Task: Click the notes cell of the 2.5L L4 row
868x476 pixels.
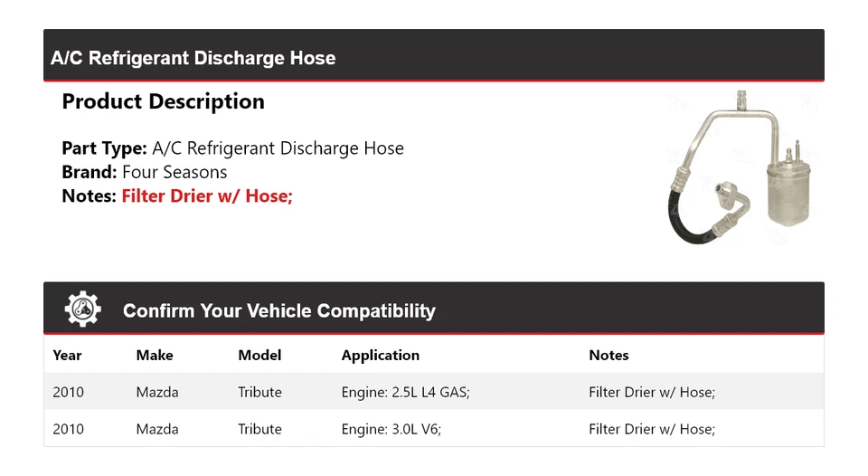Action: (651, 392)
